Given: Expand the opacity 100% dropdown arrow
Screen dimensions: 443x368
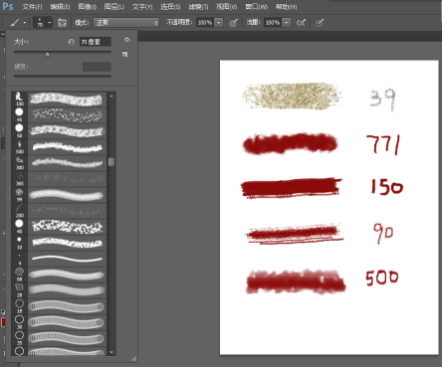Looking at the screenshot, I should 219,23.
